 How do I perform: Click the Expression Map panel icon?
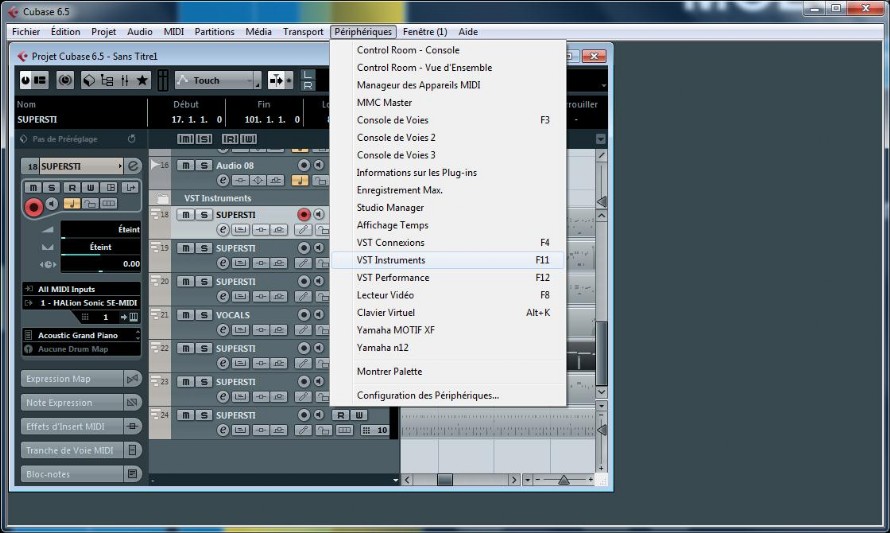coord(133,379)
